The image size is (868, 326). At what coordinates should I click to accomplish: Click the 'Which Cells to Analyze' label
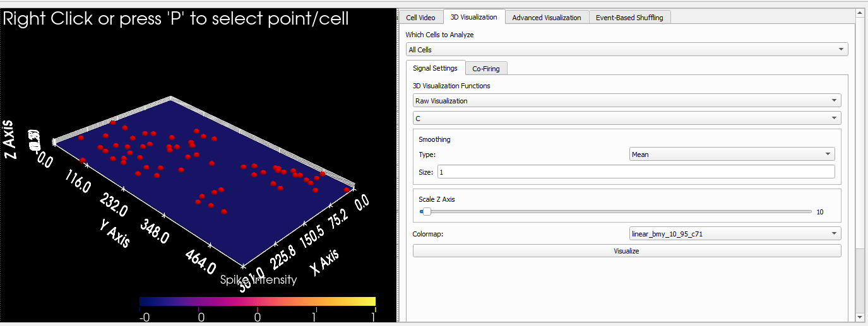439,35
